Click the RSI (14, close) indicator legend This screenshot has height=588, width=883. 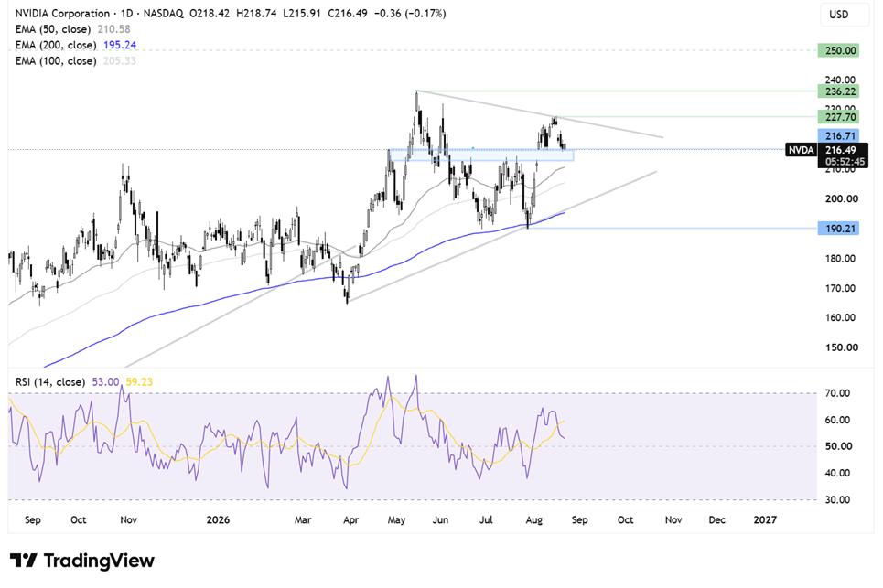[50, 381]
